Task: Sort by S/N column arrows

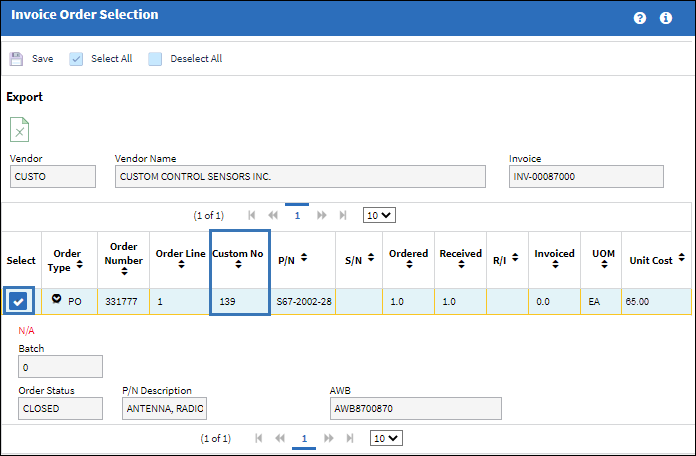Action: (x=371, y=257)
